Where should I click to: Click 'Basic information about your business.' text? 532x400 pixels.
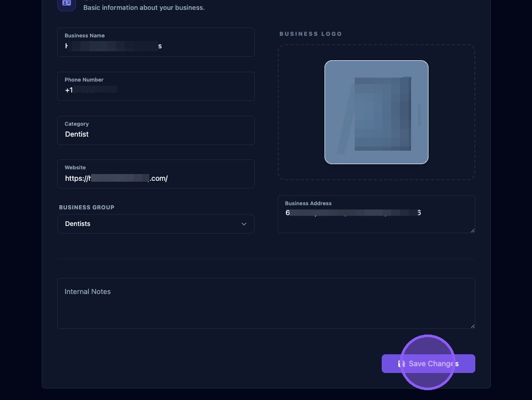pos(144,7)
